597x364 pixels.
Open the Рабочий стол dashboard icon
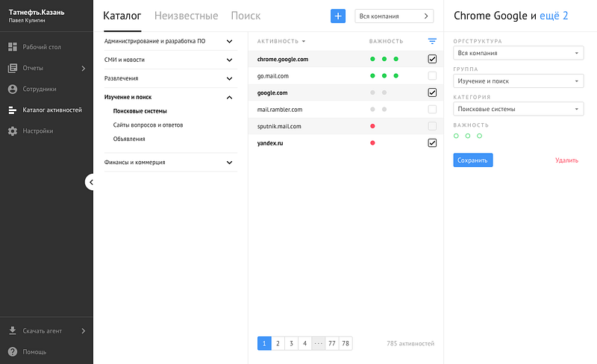click(x=13, y=47)
